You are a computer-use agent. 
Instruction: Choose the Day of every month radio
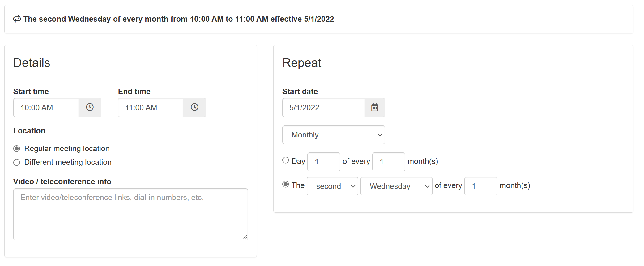(x=286, y=160)
